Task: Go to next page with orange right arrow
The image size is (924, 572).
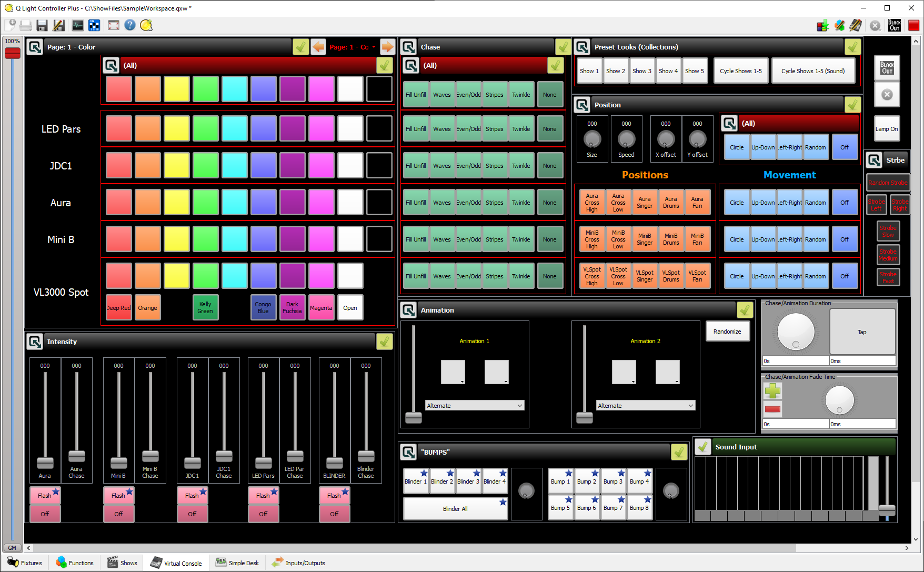Action: [x=387, y=47]
